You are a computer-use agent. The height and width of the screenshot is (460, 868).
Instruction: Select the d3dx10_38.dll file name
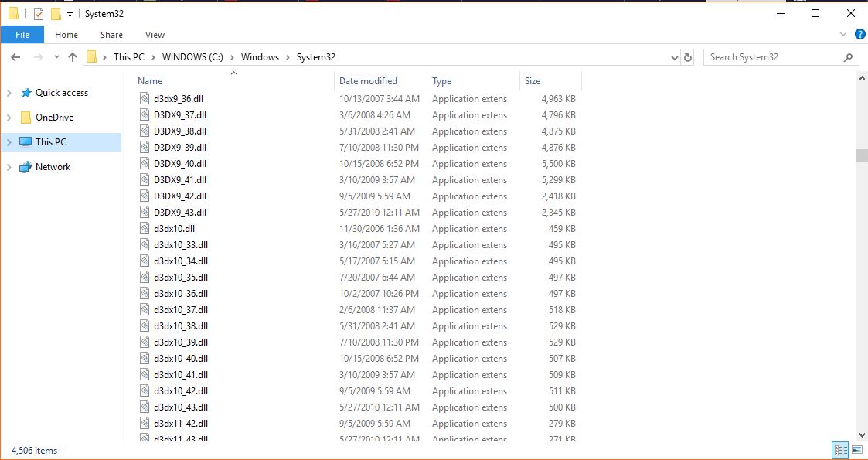[180, 326]
